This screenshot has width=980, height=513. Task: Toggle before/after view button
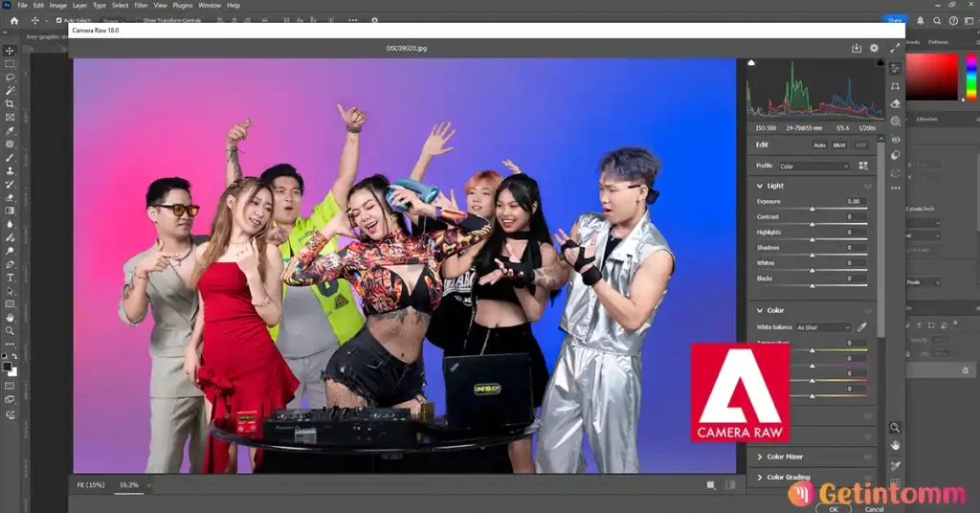tap(730, 485)
